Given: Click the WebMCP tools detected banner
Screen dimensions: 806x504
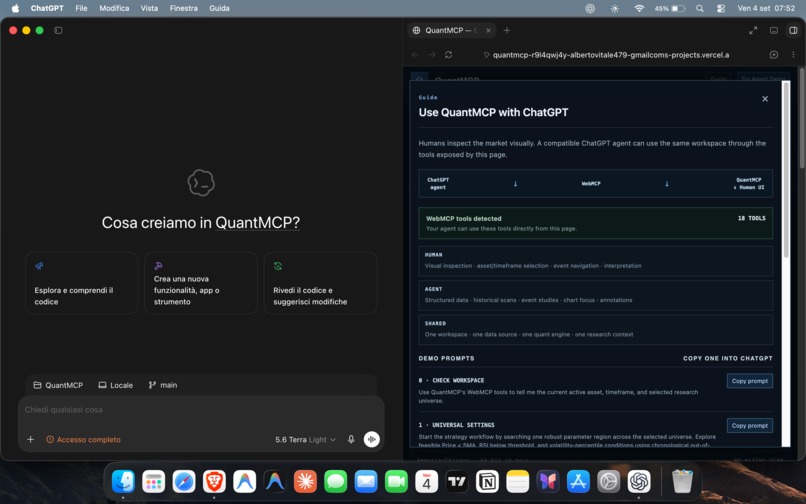Looking at the screenshot, I should pos(595,223).
